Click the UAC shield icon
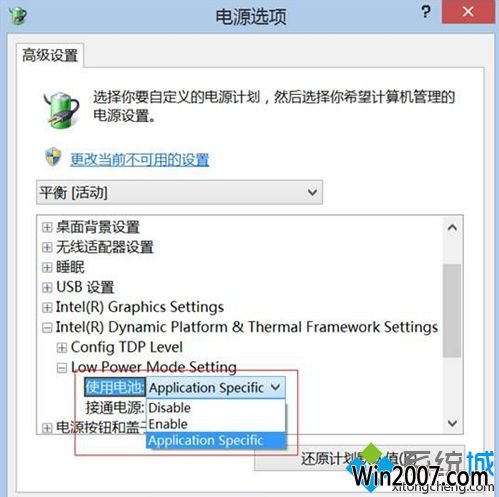Viewport: 499px width, 497px height. tap(53, 157)
